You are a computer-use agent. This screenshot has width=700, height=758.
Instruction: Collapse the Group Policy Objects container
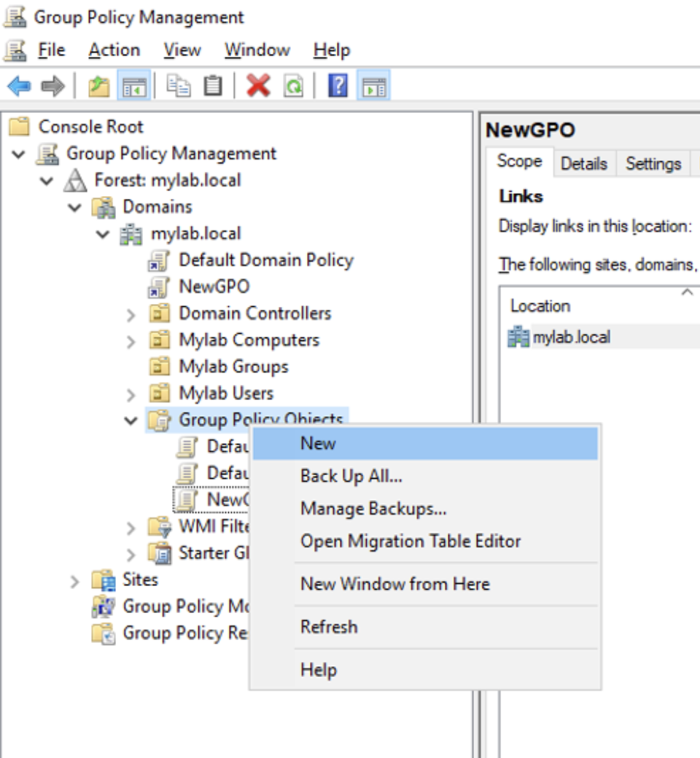pos(131,421)
